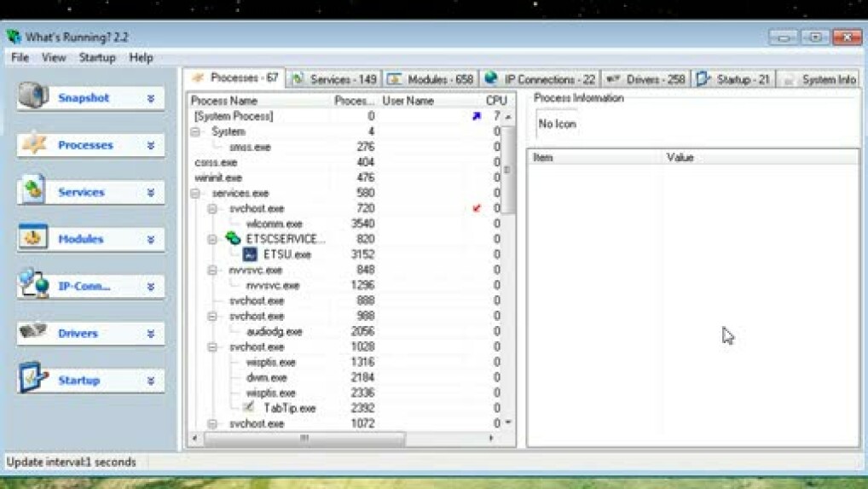868x489 pixels.
Task: Expand the Services panel chevron
Action: click(x=151, y=193)
